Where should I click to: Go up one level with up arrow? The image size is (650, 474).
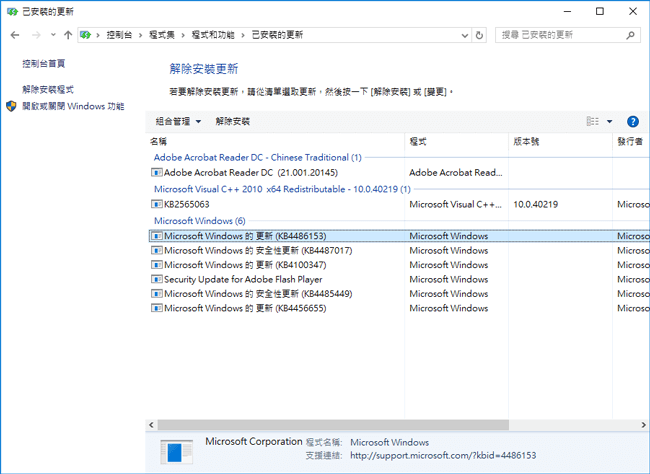(68, 35)
